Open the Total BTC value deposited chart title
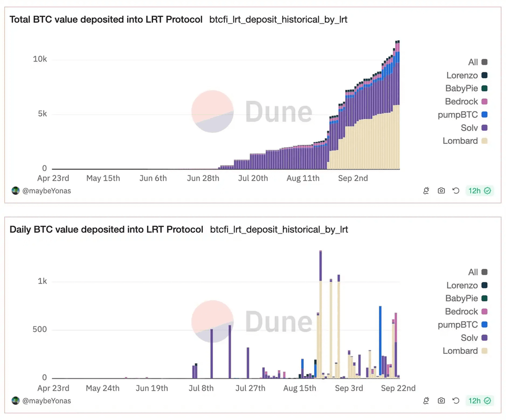 pyautogui.click(x=106, y=19)
